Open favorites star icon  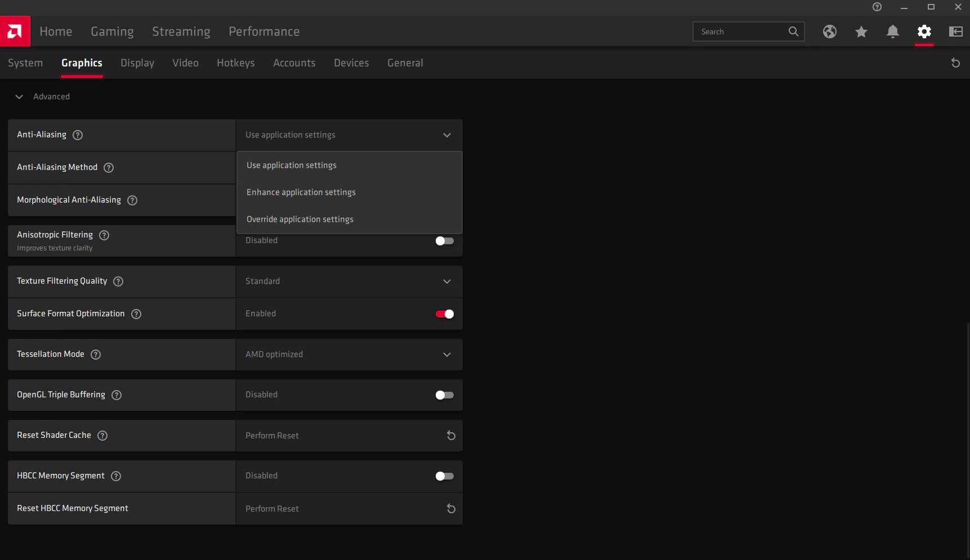pyautogui.click(x=861, y=32)
